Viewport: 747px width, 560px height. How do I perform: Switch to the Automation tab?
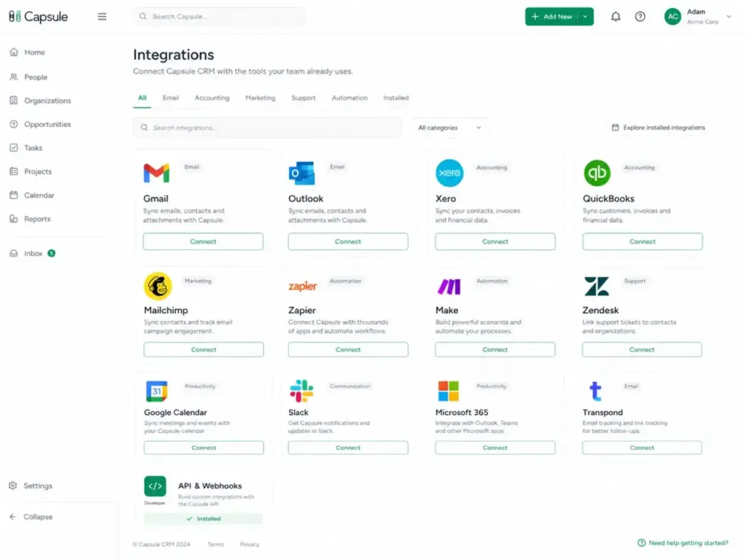349,98
